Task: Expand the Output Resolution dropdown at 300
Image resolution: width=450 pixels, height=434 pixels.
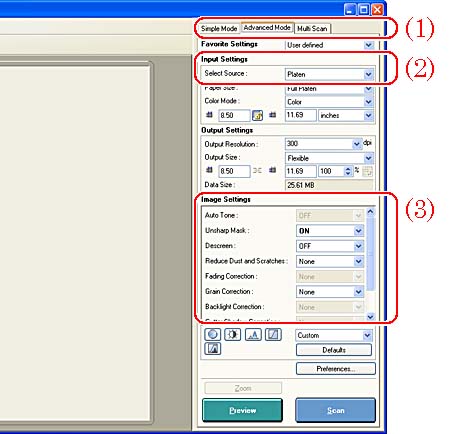Action: pos(324,144)
